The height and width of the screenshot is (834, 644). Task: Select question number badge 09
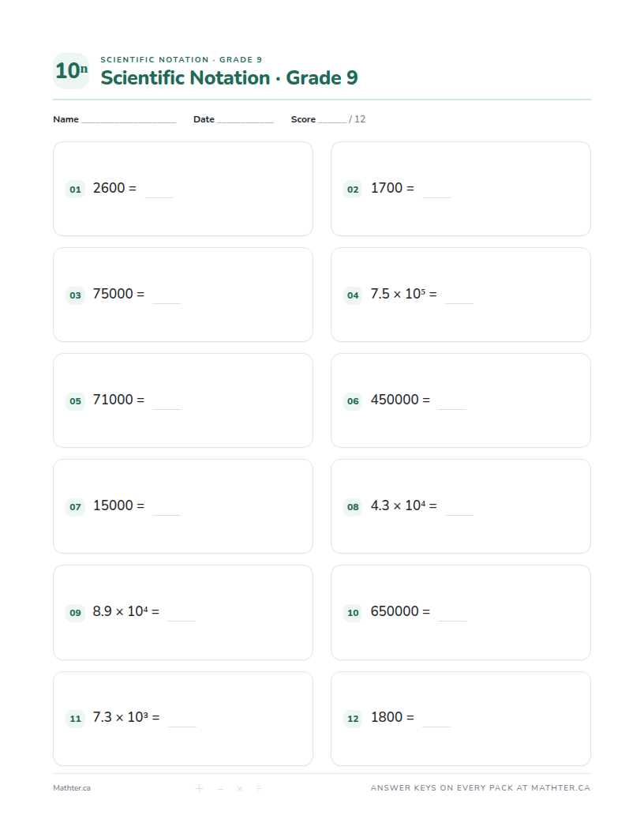pyautogui.click(x=76, y=613)
